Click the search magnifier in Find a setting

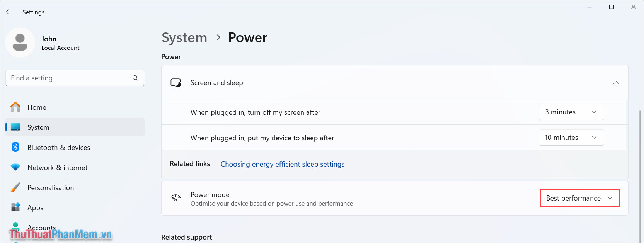tap(135, 78)
